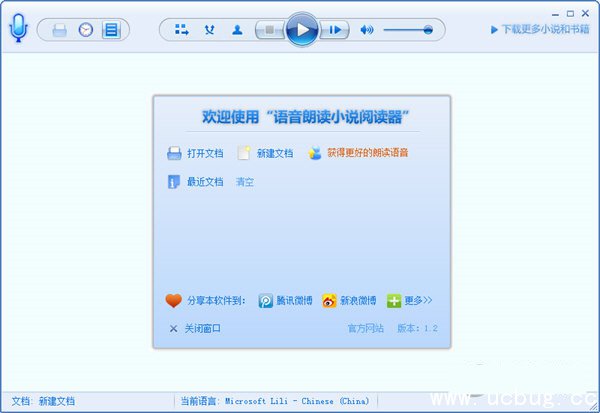
Task: Open the 官方网站 link
Action: coord(365,328)
